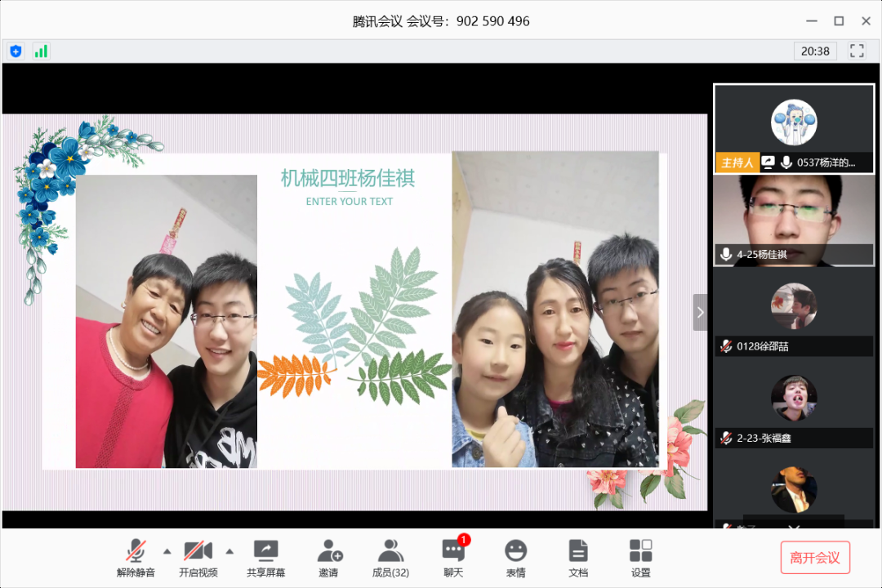
Task: Start screen sharing via 共享屏幕
Action: click(x=265, y=557)
